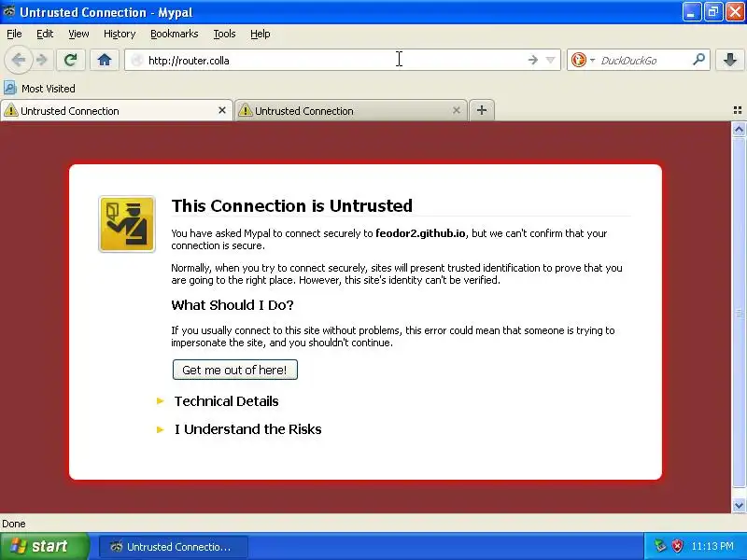The image size is (747, 560).
Task: Open the Edit menu
Action: point(45,34)
